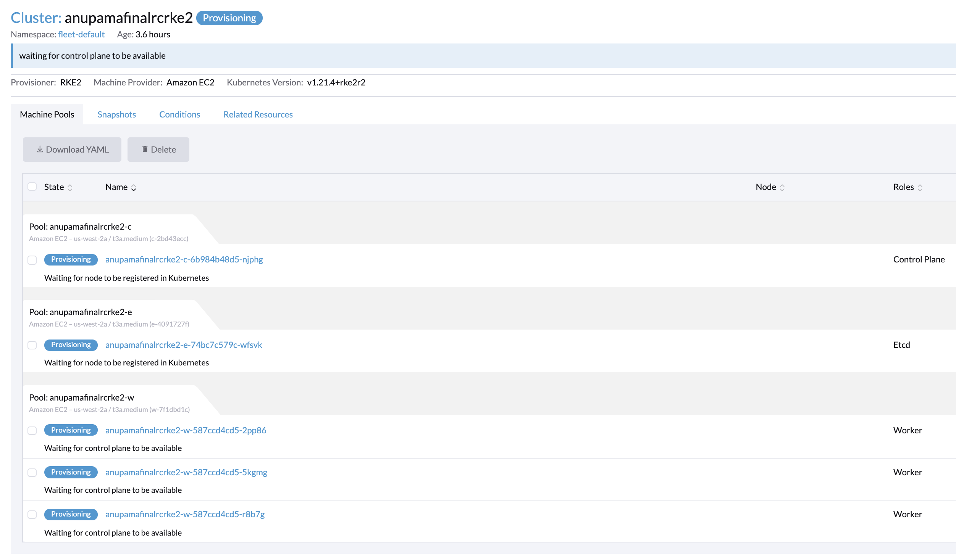
Task: Click the download icon in Download YAML button
Action: tap(39, 149)
